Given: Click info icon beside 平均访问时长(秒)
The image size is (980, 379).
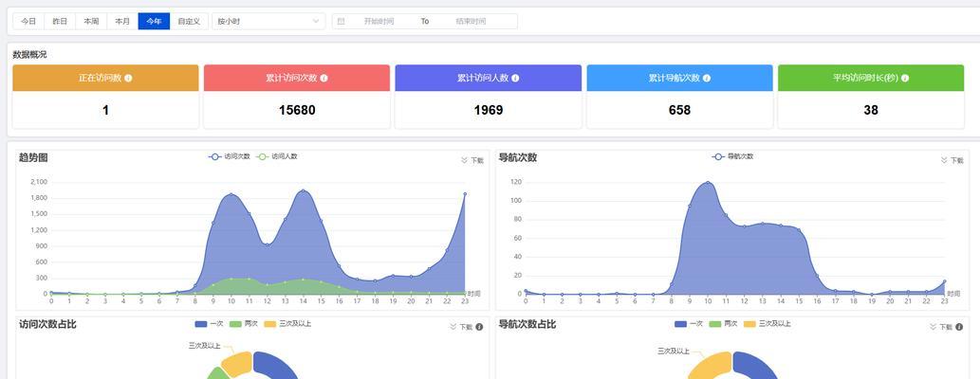Looking at the screenshot, I should (x=905, y=78).
